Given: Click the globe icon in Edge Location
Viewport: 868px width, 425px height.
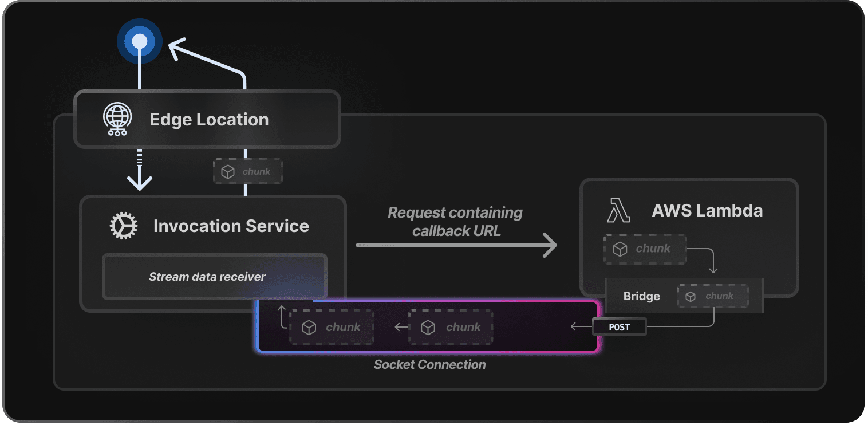Looking at the screenshot, I should tap(116, 119).
